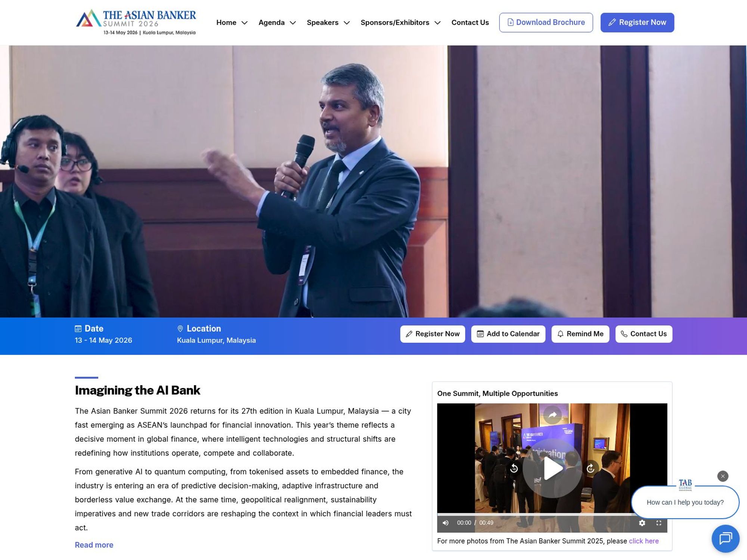The image size is (747, 560).
Task: Click the bell icon on Remind Me
Action: [560, 334]
